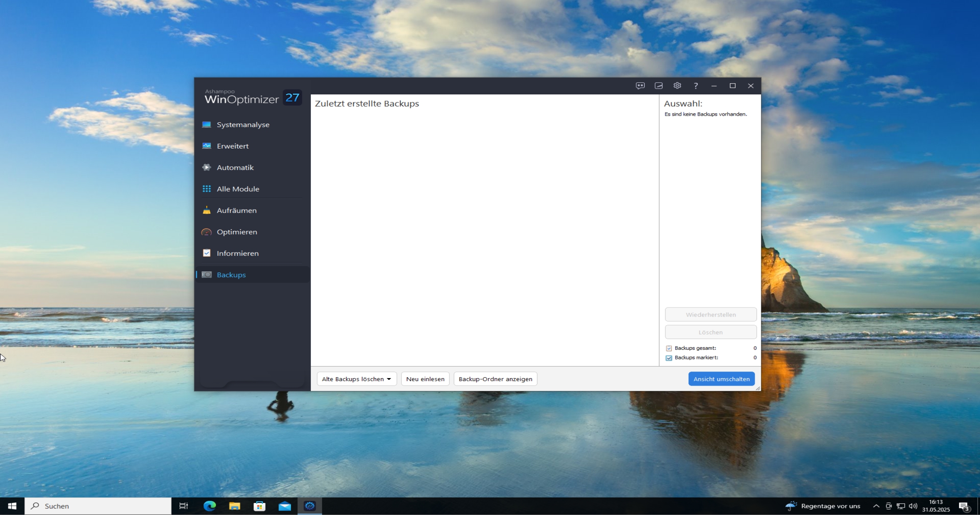Select Automatik in sidebar
The image size is (980, 515).
click(253, 167)
